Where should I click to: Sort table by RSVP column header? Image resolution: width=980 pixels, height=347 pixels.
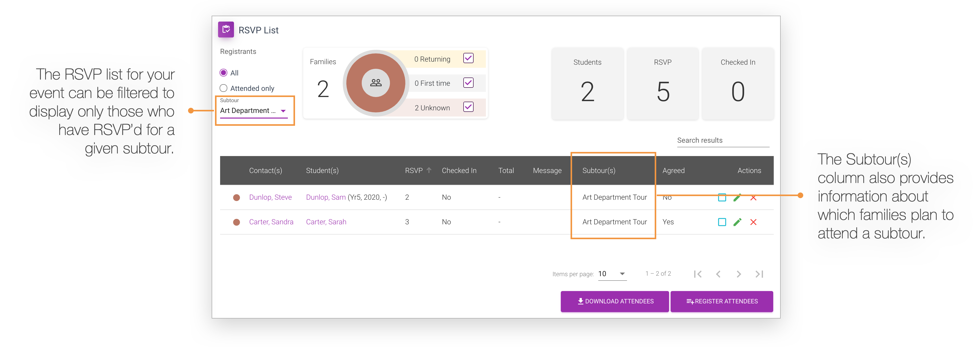(x=414, y=170)
